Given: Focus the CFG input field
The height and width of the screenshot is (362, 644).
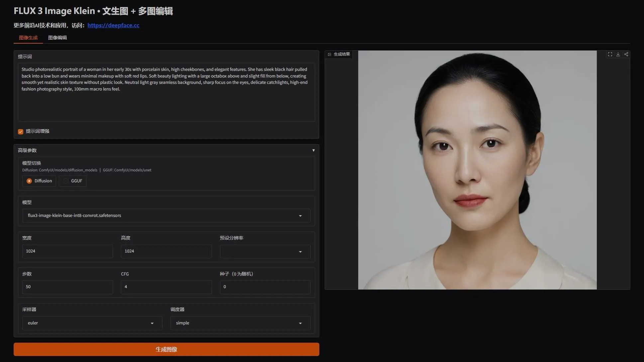Looking at the screenshot, I should (x=166, y=287).
